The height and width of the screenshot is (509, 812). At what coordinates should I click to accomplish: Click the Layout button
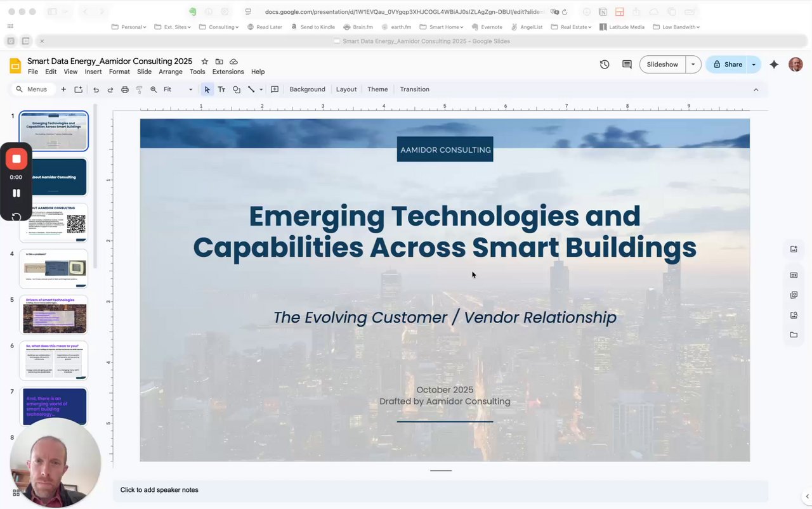tap(346, 89)
